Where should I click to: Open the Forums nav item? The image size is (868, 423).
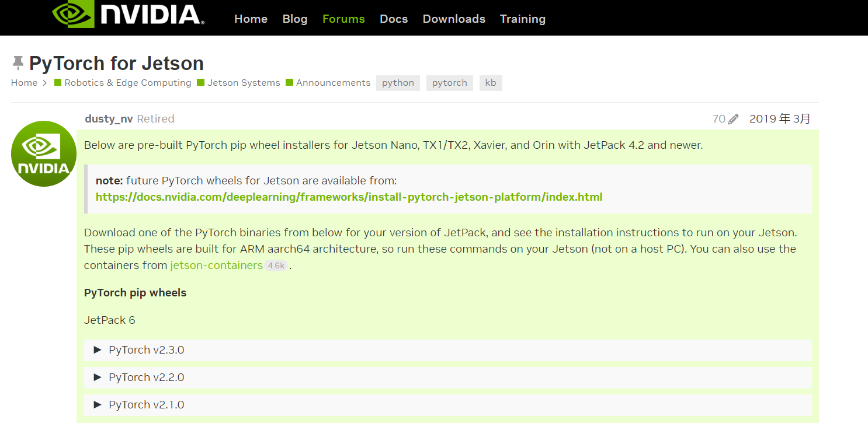pyautogui.click(x=343, y=19)
